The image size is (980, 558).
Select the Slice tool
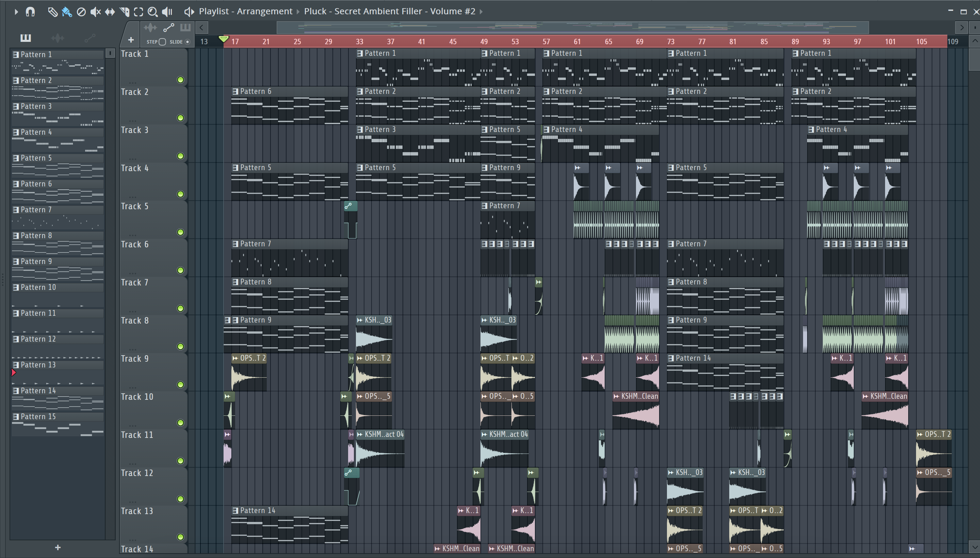pos(124,12)
